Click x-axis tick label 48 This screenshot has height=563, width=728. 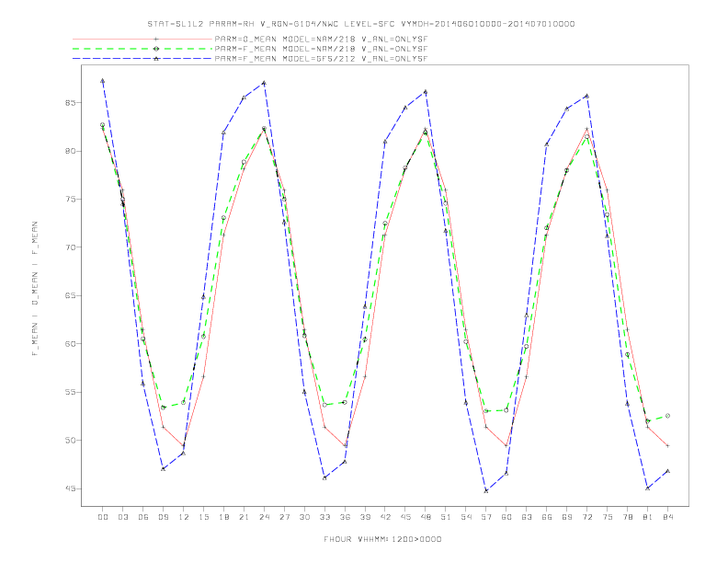point(426,517)
